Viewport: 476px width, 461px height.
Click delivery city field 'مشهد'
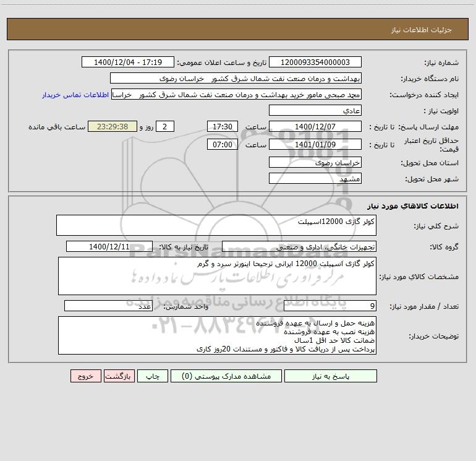[x=315, y=178]
